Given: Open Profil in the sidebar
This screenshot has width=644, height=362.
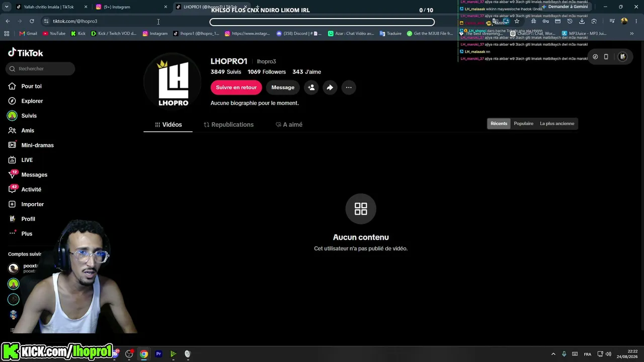Looking at the screenshot, I should coord(22,219).
